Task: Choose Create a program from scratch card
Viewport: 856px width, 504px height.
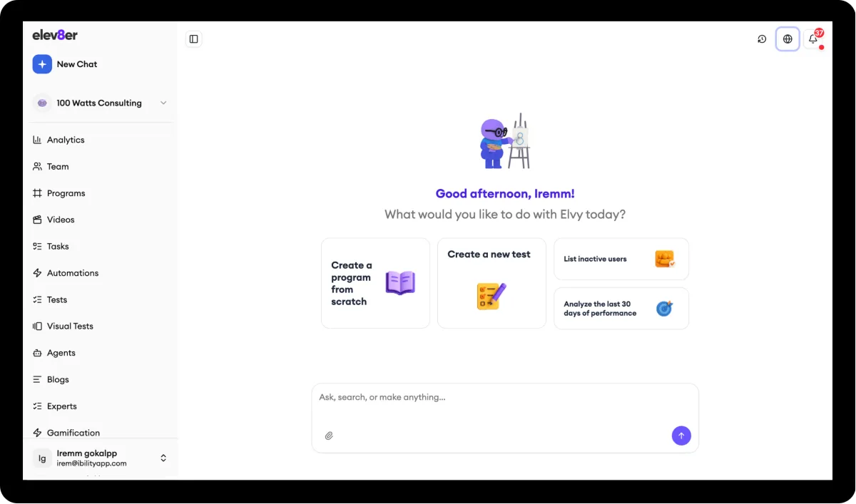Action: 375,283
